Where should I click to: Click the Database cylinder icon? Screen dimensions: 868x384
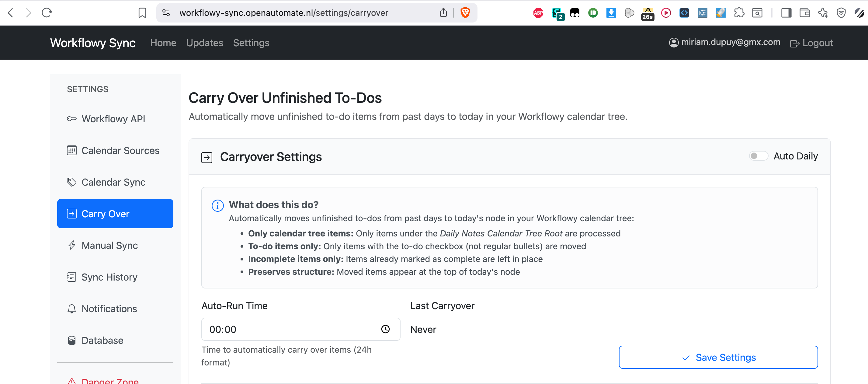point(71,340)
